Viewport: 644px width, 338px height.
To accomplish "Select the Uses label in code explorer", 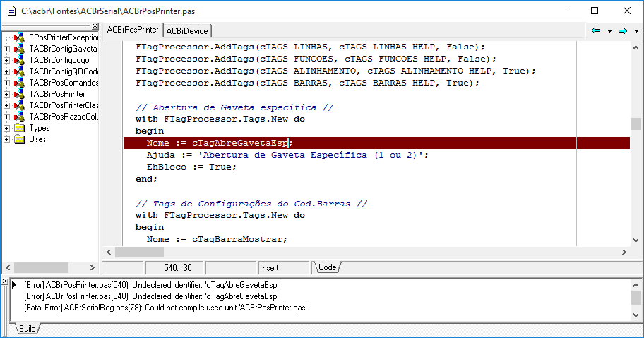I will [37, 139].
